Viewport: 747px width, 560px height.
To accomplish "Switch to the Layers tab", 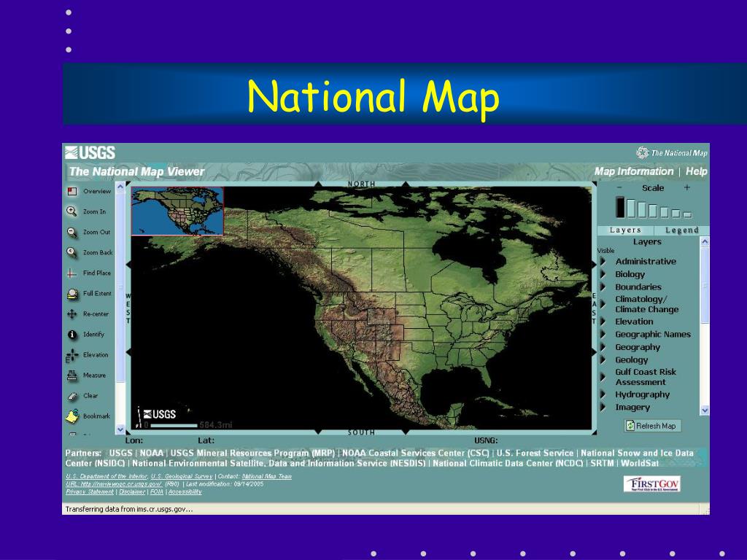I will click(x=625, y=230).
